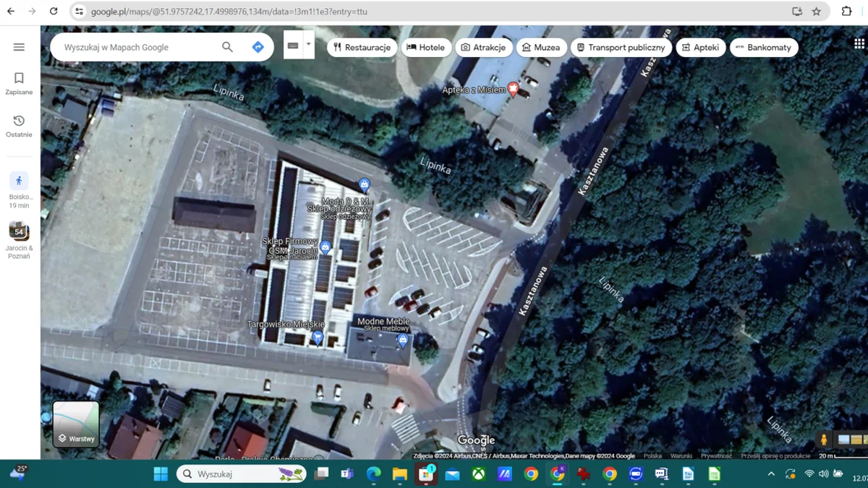Click the Task View taskbar button
868x488 pixels.
tap(321, 474)
